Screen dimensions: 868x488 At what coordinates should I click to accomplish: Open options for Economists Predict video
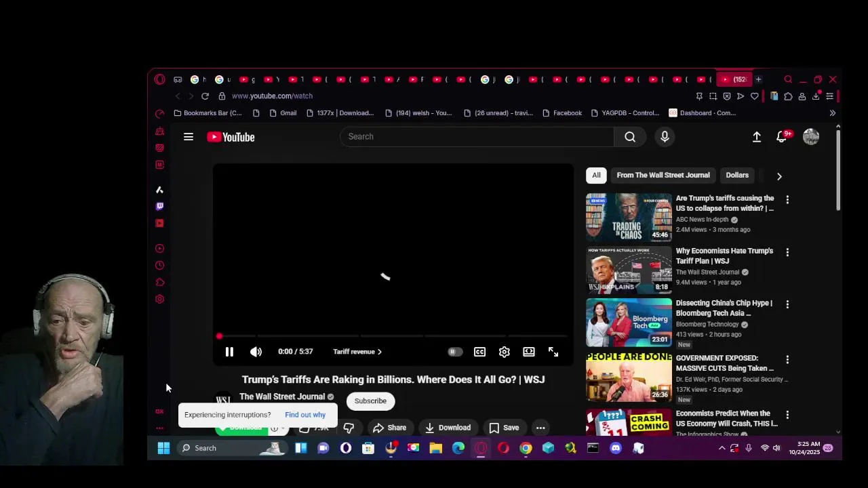[787, 414]
